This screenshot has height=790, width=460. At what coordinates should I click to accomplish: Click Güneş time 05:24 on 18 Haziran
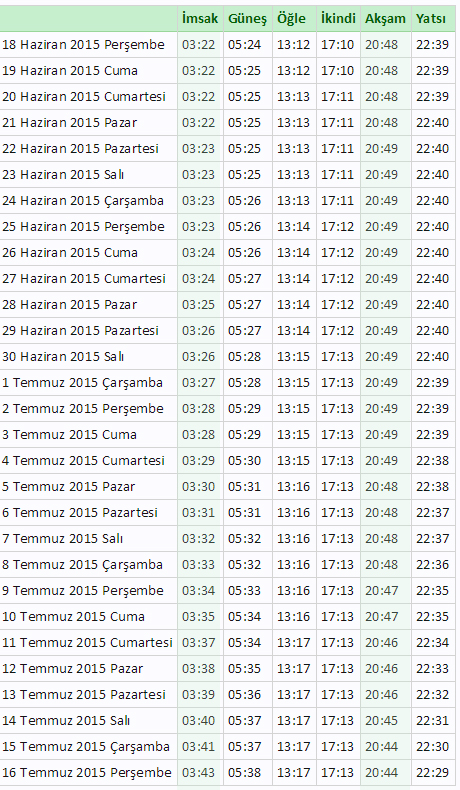click(x=244, y=45)
